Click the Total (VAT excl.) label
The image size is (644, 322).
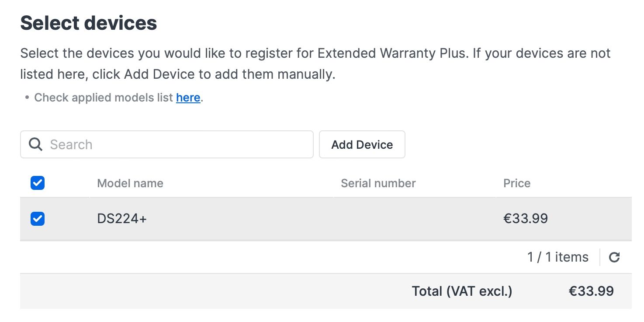[462, 291]
